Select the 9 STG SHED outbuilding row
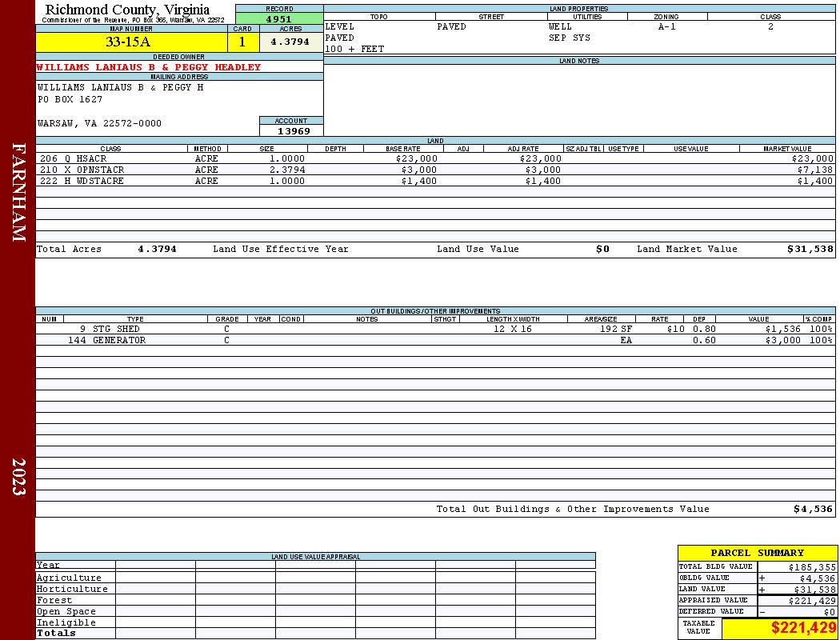The width and height of the screenshot is (840, 640). click(x=435, y=329)
